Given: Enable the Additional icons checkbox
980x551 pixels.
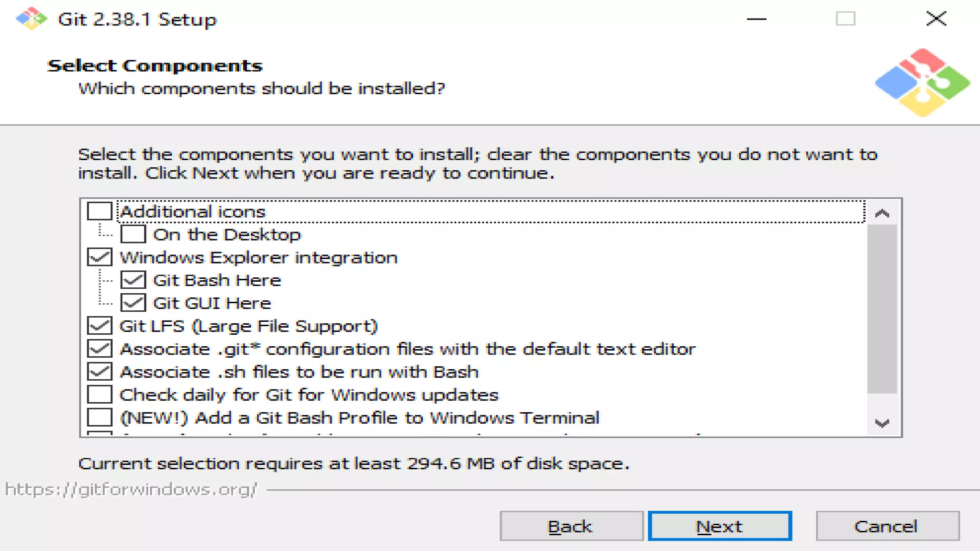Looking at the screenshot, I should point(100,211).
